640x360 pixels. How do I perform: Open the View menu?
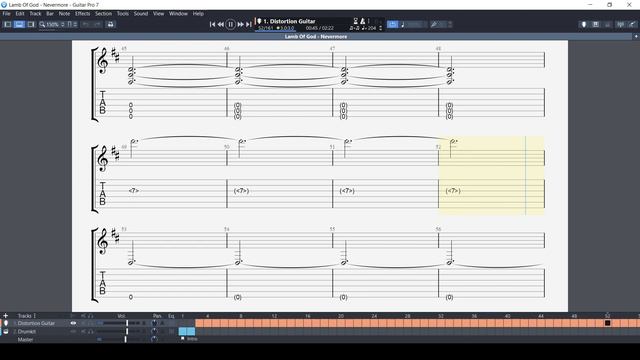[158, 13]
